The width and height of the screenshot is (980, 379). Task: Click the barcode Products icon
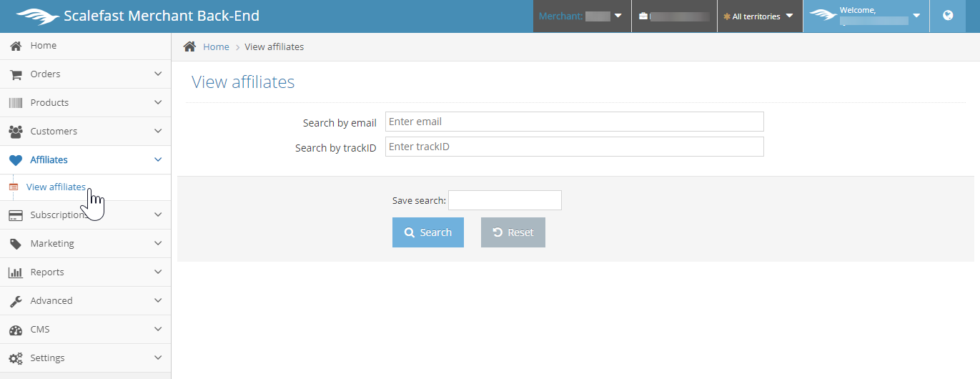[x=15, y=103]
